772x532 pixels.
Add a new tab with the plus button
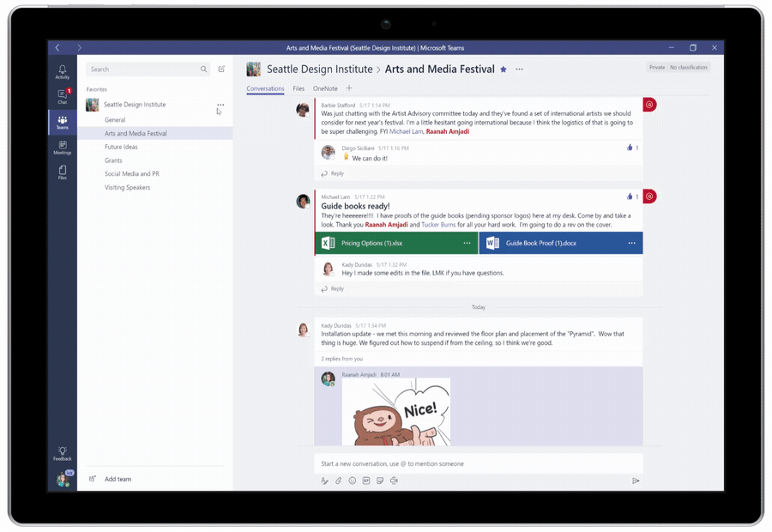point(349,88)
